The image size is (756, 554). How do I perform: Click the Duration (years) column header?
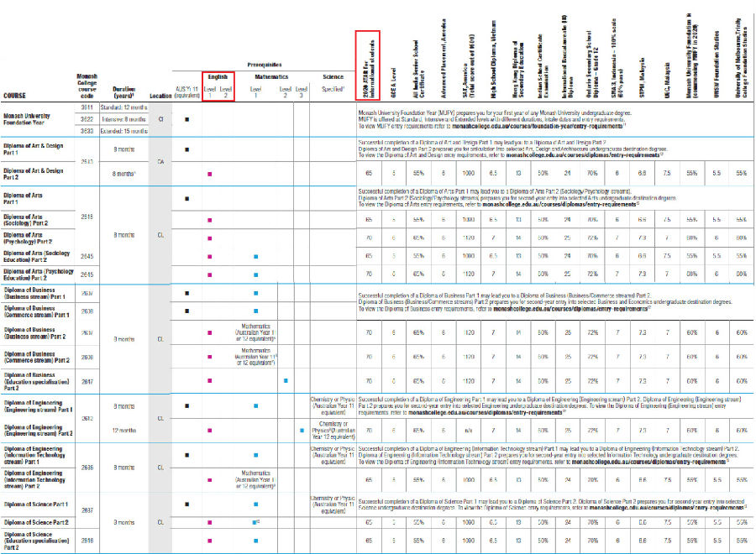tap(124, 92)
